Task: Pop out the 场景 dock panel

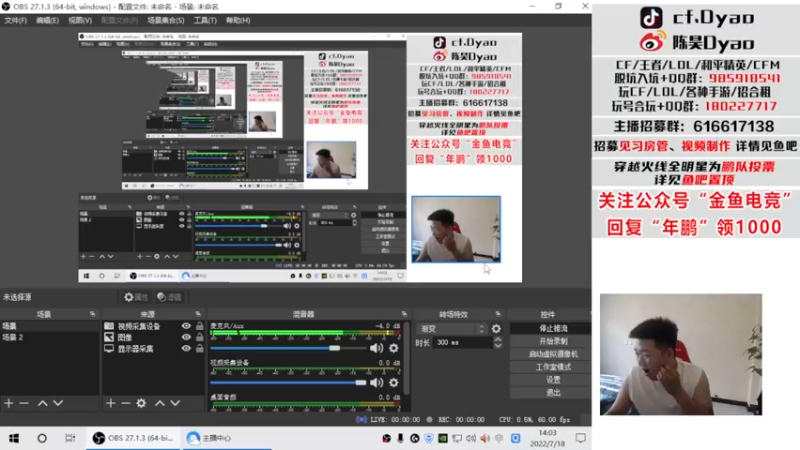Action: [92, 314]
